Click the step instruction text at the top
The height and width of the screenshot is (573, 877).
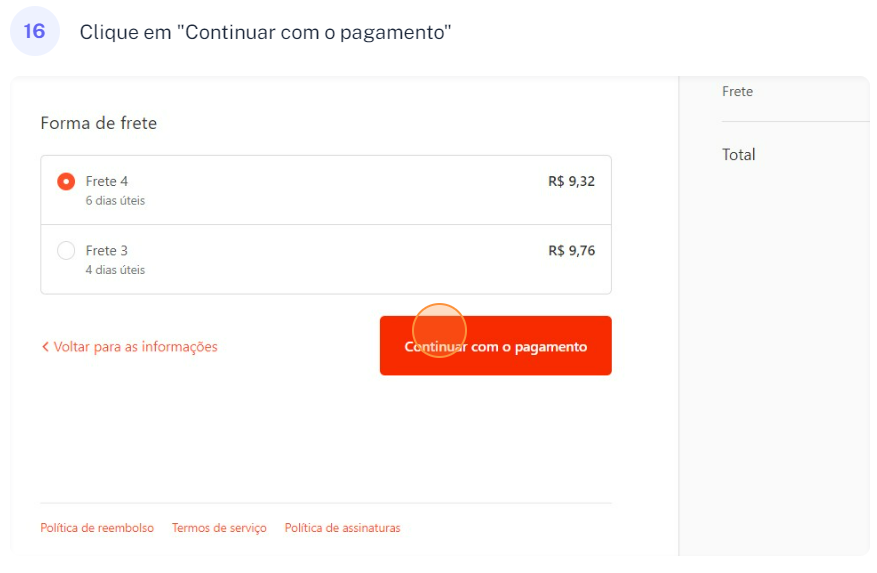click(265, 32)
